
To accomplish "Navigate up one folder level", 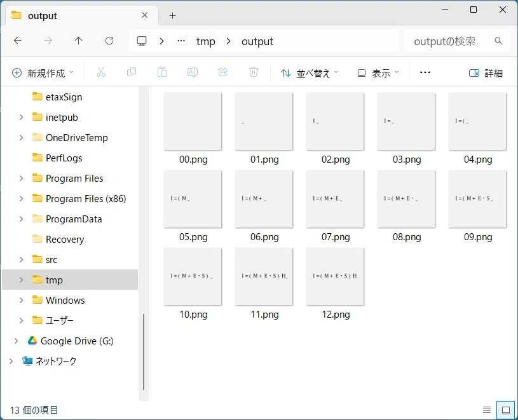I will [79, 41].
